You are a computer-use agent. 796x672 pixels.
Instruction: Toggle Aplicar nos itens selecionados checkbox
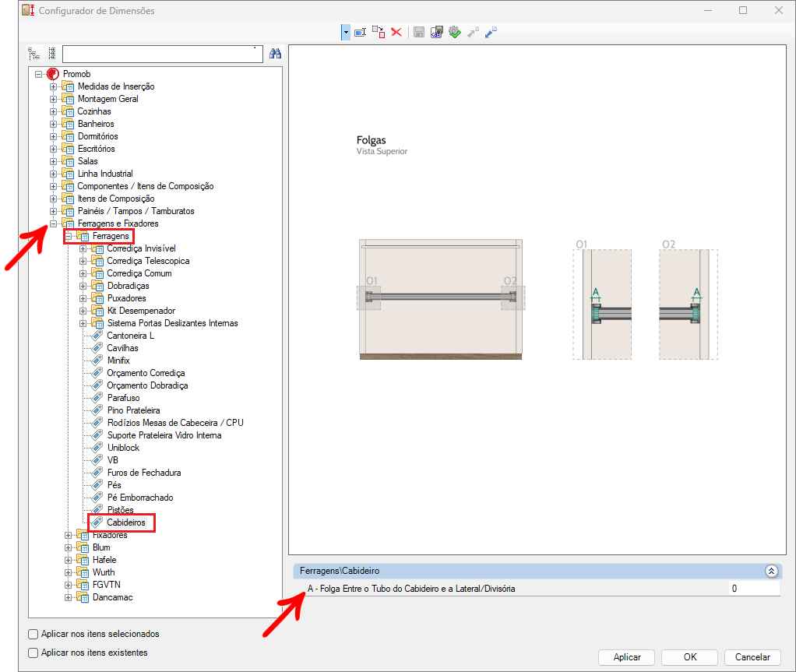[33, 634]
